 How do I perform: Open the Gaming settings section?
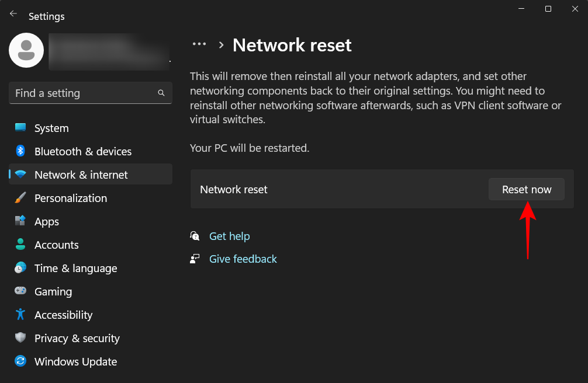coord(53,291)
